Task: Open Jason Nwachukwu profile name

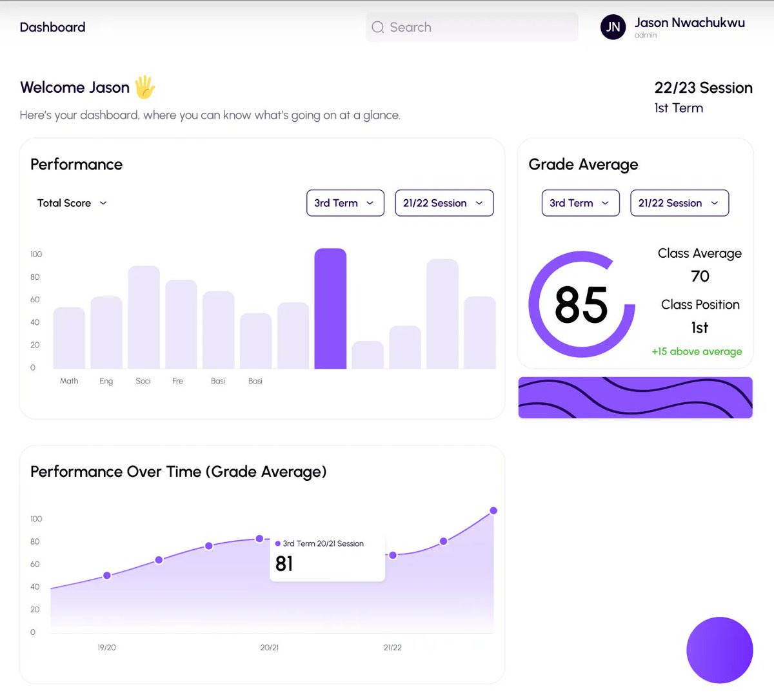Action: 690,23
